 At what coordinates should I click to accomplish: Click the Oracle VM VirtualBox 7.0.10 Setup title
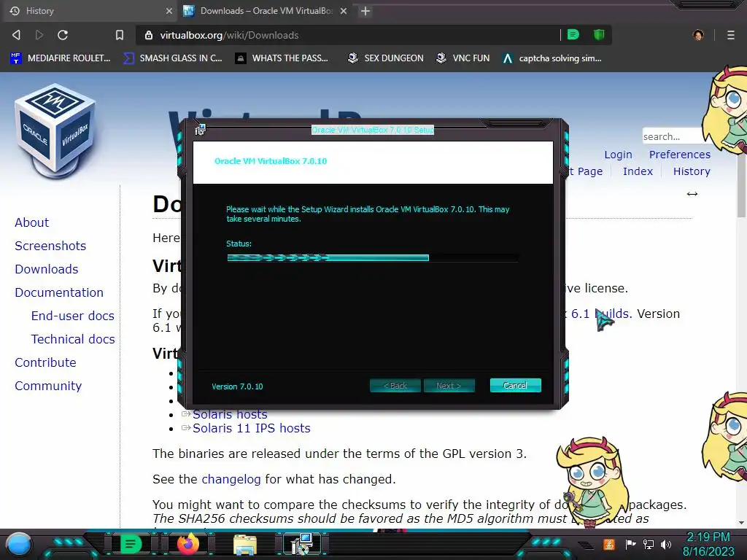pyautogui.click(x=373, y=130)
